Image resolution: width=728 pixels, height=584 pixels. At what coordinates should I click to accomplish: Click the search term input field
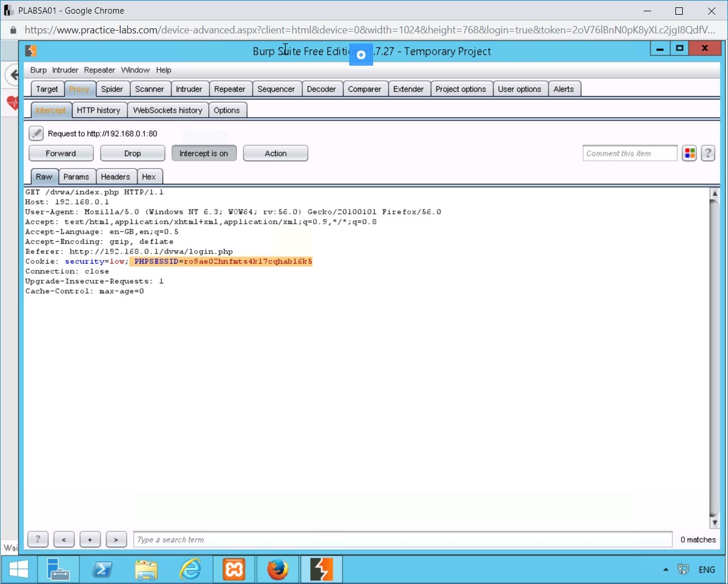402,539
